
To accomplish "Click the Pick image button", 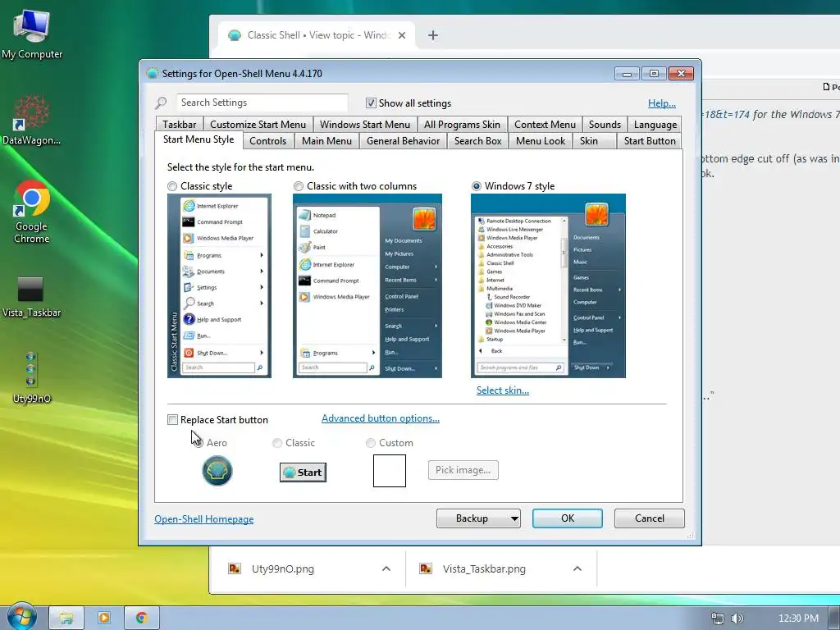I will coord(463,470).
